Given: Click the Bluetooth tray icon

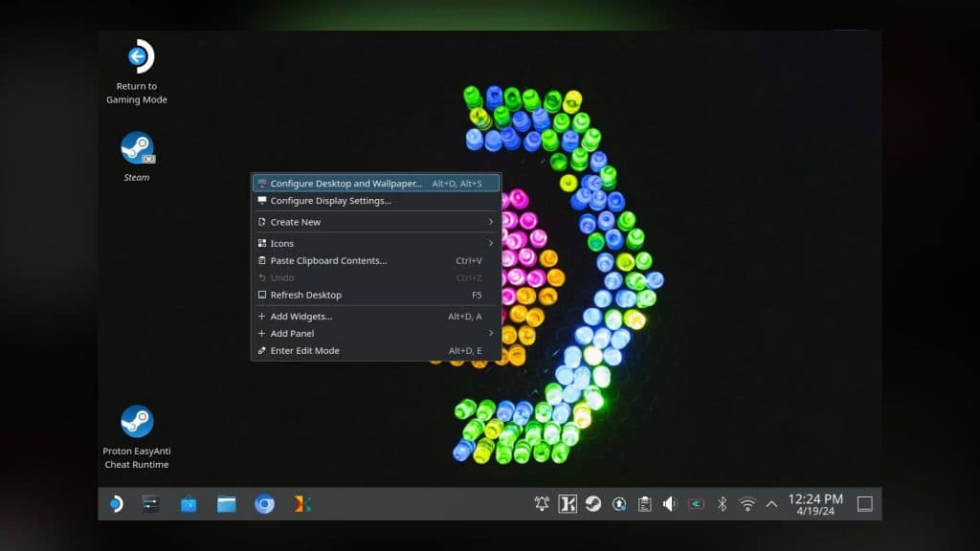Looking at the screenshot, I should 723,503.
